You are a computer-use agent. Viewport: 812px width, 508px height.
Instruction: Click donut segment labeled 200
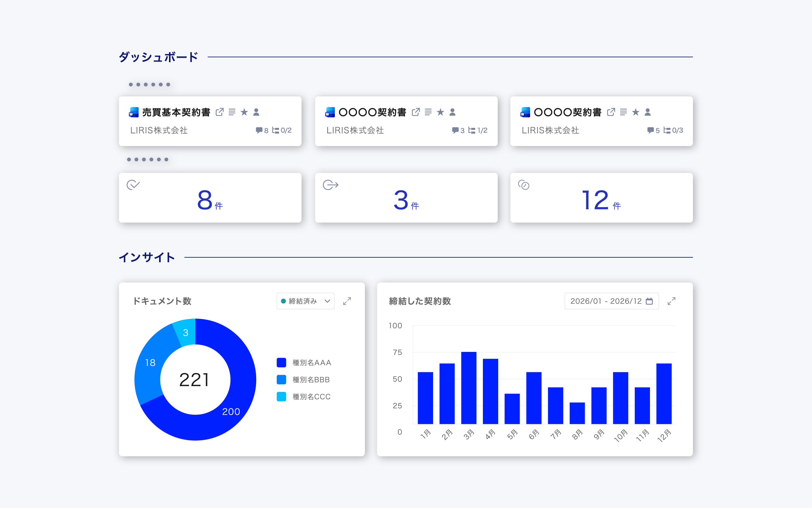click(231, 411)
